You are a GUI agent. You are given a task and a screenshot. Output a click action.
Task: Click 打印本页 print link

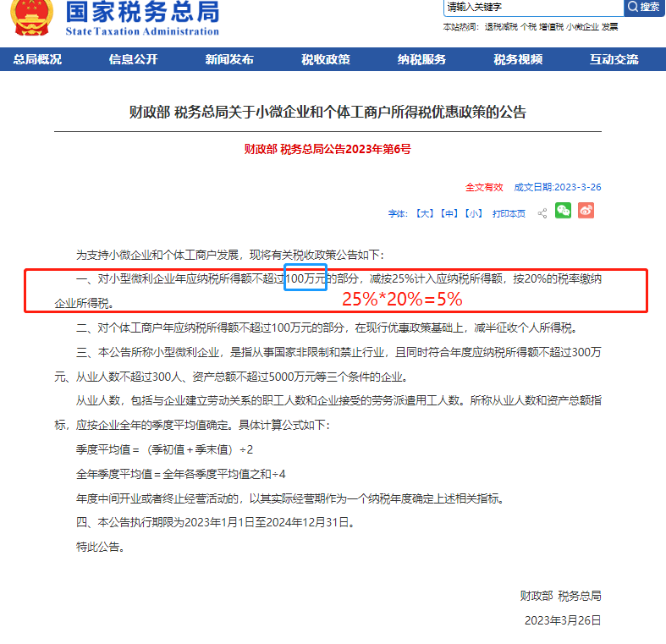509,213
